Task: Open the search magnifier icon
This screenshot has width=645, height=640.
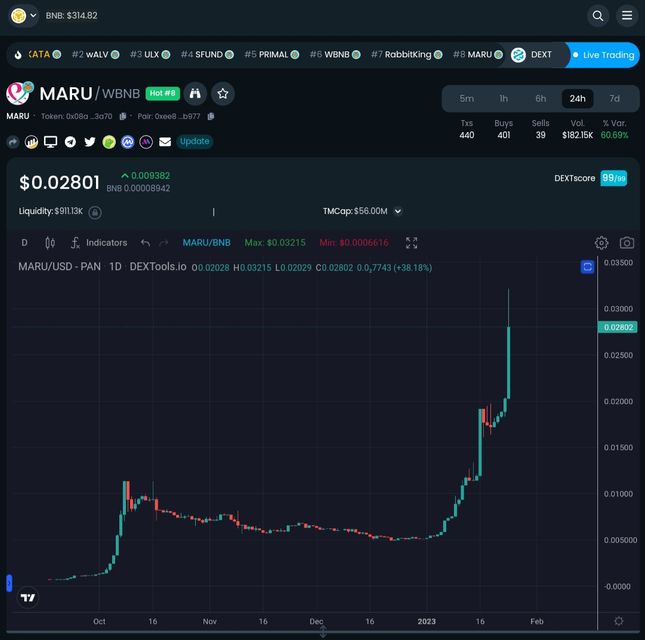Action: click(x=598, y=16)
